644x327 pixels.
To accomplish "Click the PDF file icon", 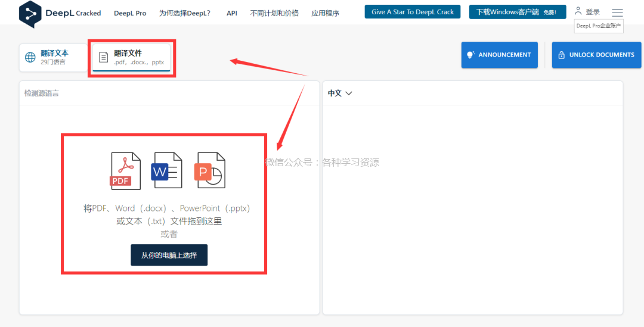I will pos(125,171).
